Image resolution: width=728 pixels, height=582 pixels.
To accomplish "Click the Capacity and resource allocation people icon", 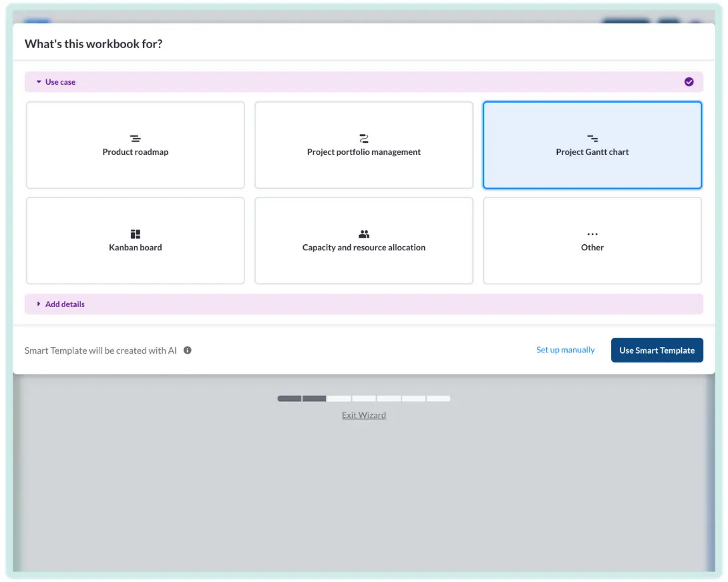I will (363, 234).
